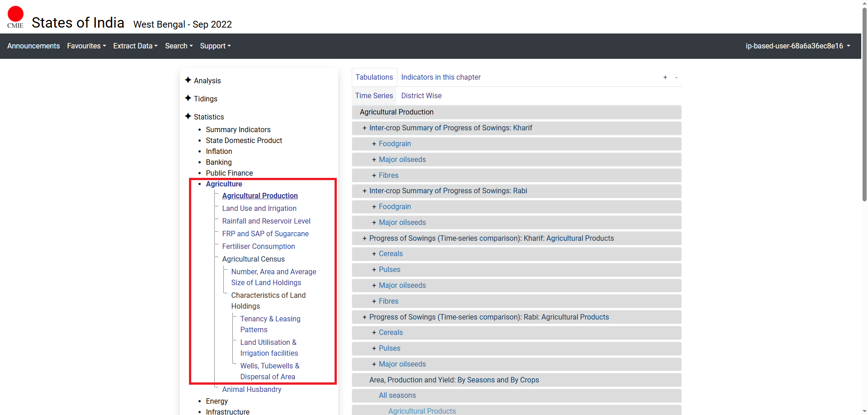Open the Announcements menu item
868x415 pixels.
(x=33, y=46)
